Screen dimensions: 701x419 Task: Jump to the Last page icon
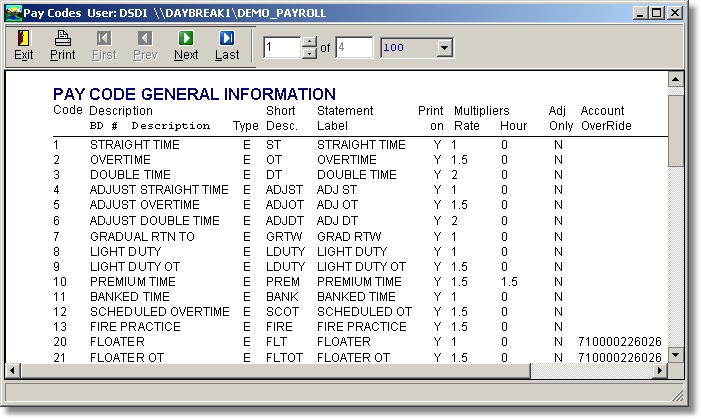coord(227,39)
